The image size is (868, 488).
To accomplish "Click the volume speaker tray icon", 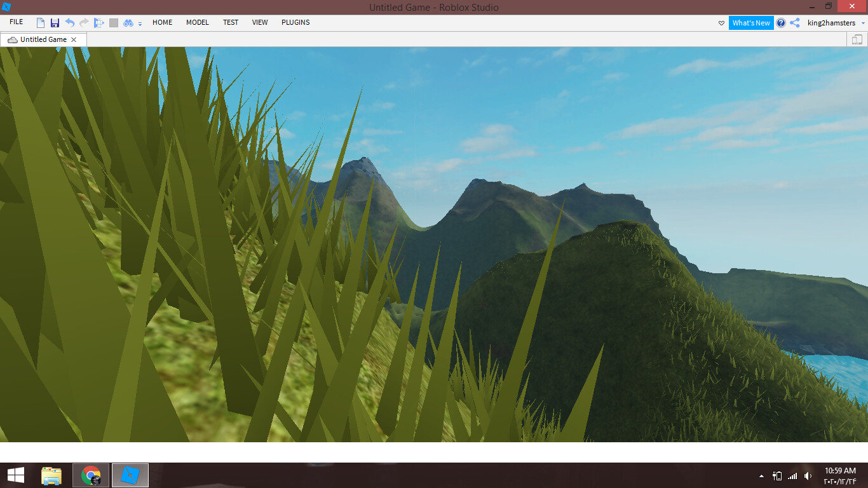I will click(808, 476).
